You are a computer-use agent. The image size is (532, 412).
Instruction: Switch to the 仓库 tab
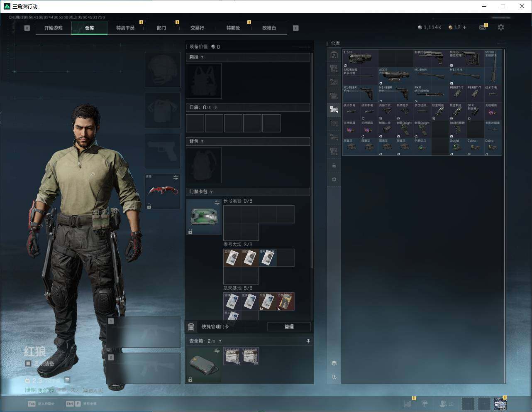pyautogui.click(x=90, y=28)
